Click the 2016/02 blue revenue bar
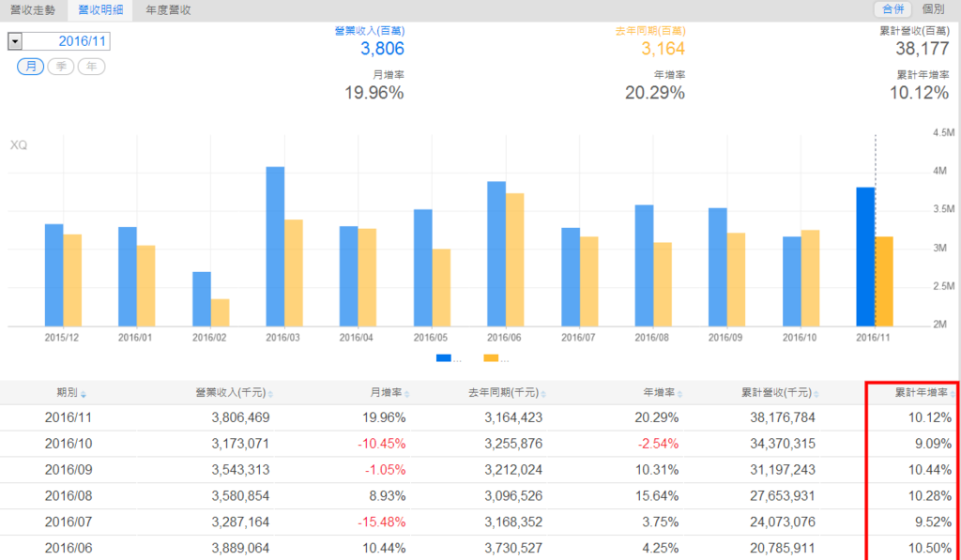The image size is (961, 560). (x=202, y=299)
